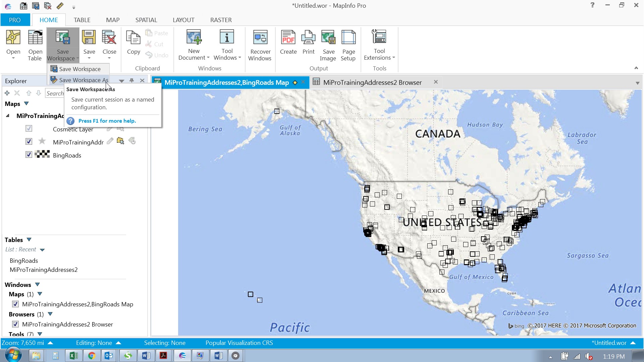Open the List : Recent dropdown
This screenshot has width=644, height=362.
pos(42,250)
